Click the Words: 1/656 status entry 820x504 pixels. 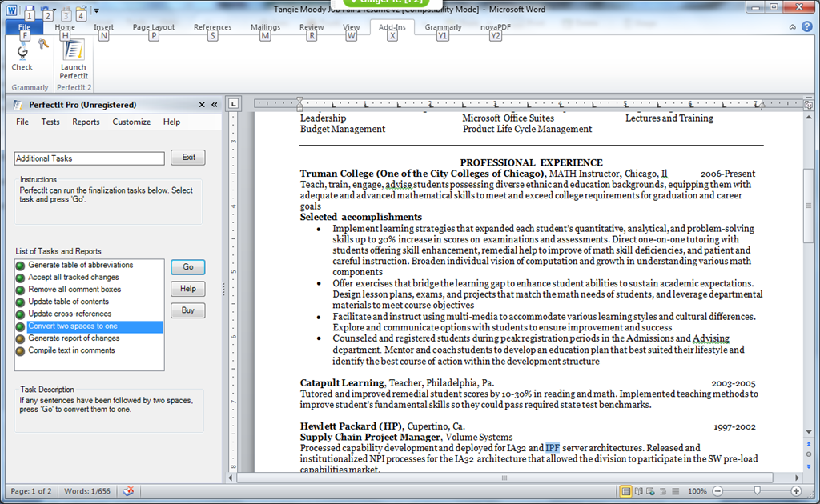point(87,491)
